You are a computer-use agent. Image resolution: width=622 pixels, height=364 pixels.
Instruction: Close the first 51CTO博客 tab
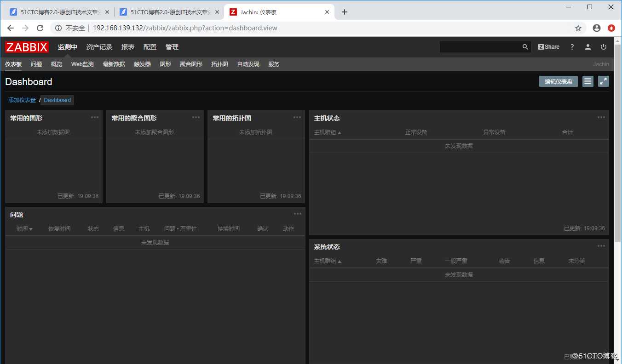[107, 12]
